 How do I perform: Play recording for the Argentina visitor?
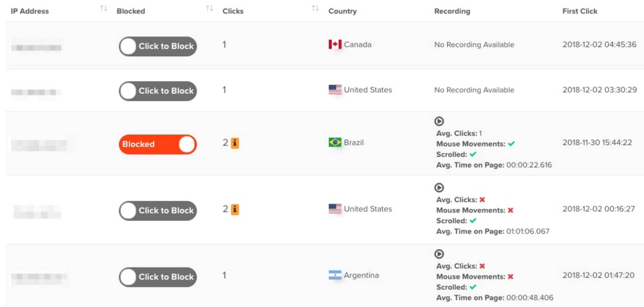[439, 254]
